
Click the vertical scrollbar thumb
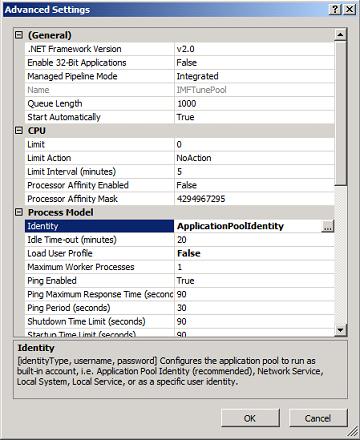point(340,113)
